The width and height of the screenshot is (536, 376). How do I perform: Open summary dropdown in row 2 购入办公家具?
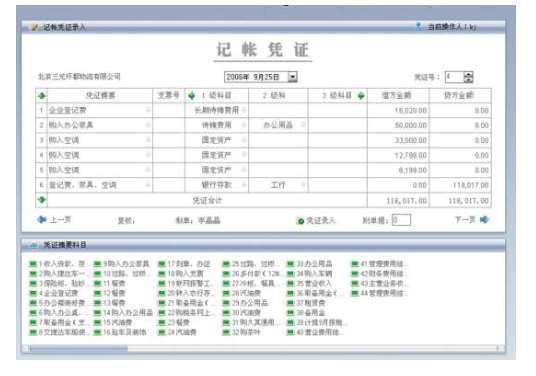(x=148, y=125)
